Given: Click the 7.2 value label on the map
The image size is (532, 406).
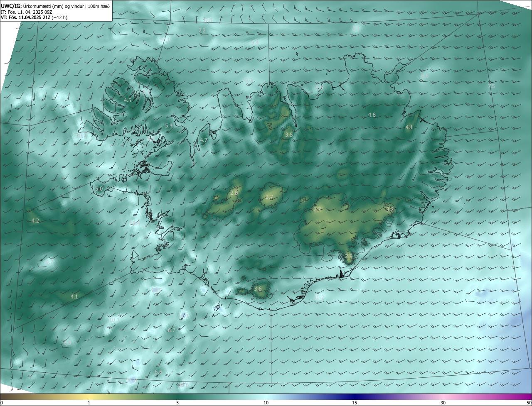Looking at the screenshot, I should click(202, 31).
